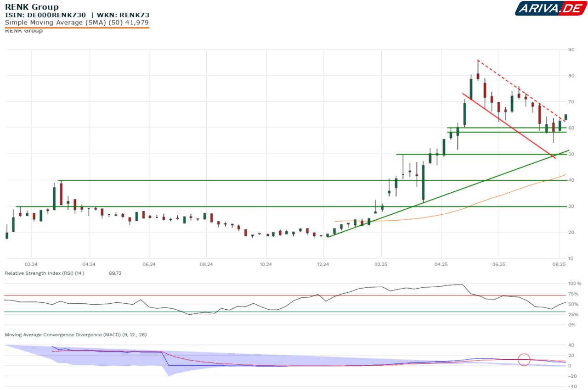Screen dimensions: 588x390
Task: Select the 06.25 date on the time axis
Action: [498, 264]
